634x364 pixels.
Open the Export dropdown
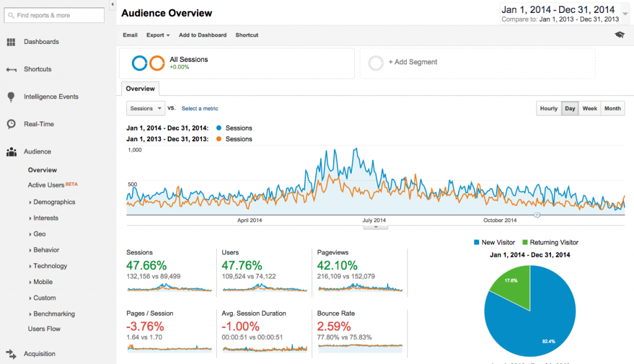[x=157, y=35]
